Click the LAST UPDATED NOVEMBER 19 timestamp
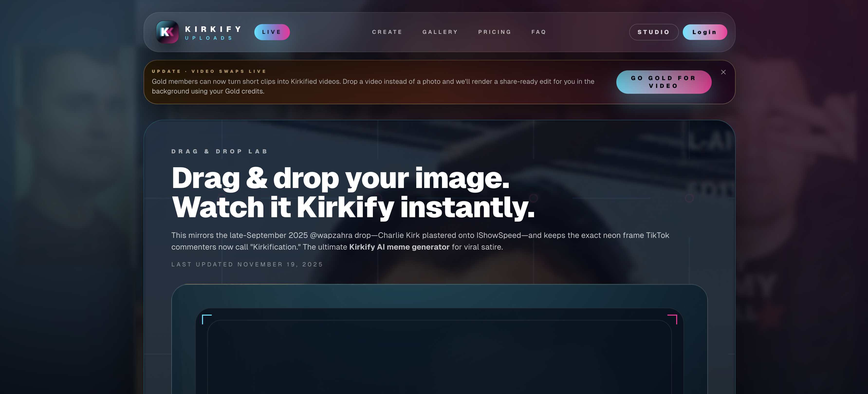This screenshot has width=868, height=394. [x=247, y=264]
